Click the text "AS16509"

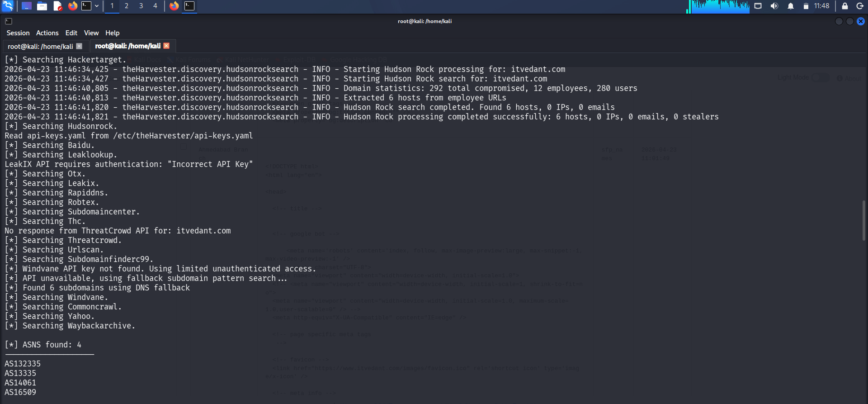20,392
